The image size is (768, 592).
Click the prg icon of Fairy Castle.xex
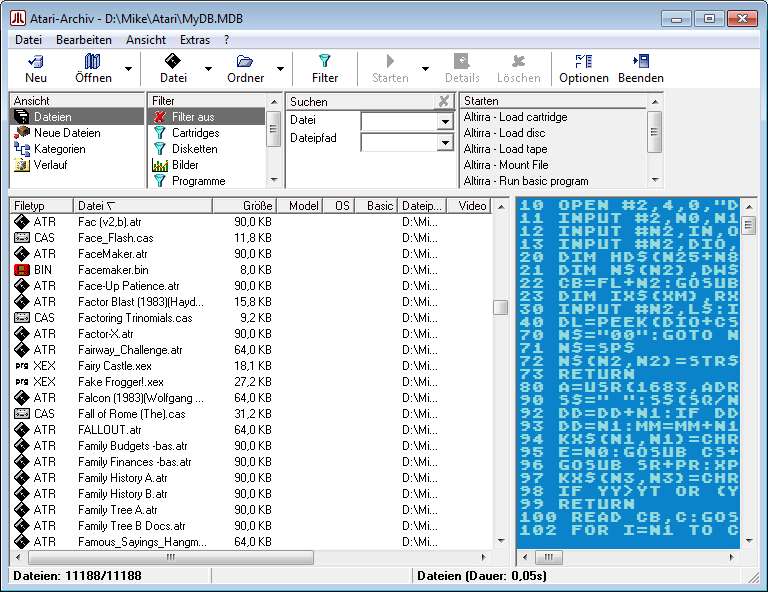pos(22,366)
